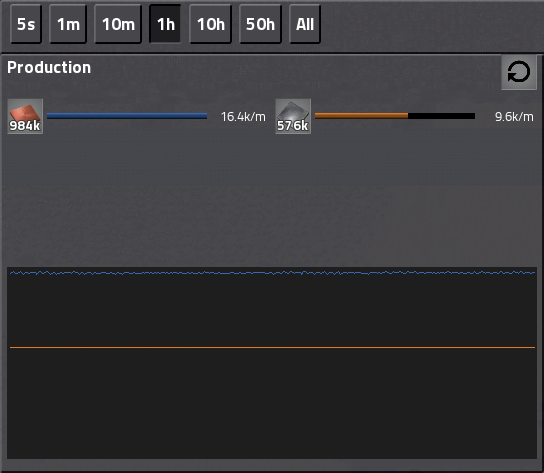This screenshot has width=544, height=473.
Task: Click the orange iron line in graph
Action: [x=272, y=347]
